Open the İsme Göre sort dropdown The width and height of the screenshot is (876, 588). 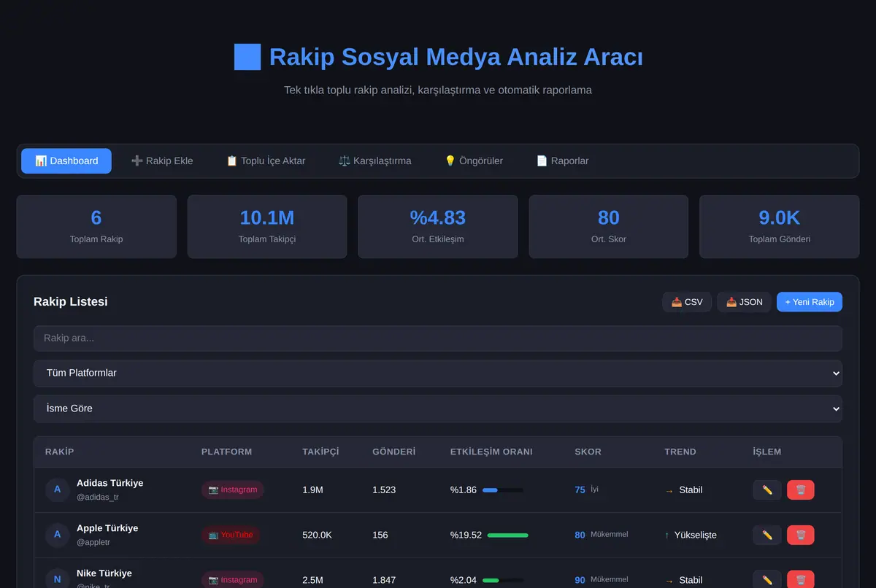(x=438, y=409)
